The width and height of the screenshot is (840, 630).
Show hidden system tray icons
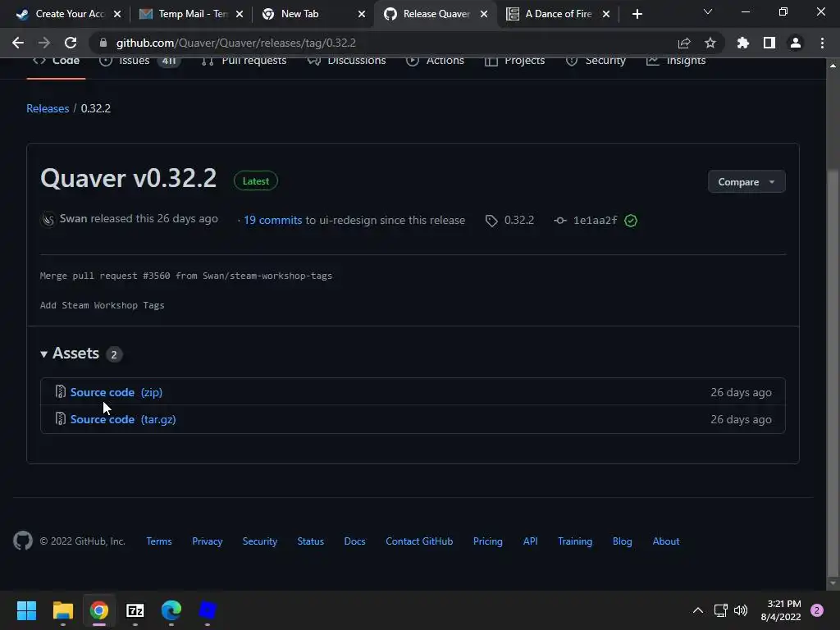pos(697,610)
